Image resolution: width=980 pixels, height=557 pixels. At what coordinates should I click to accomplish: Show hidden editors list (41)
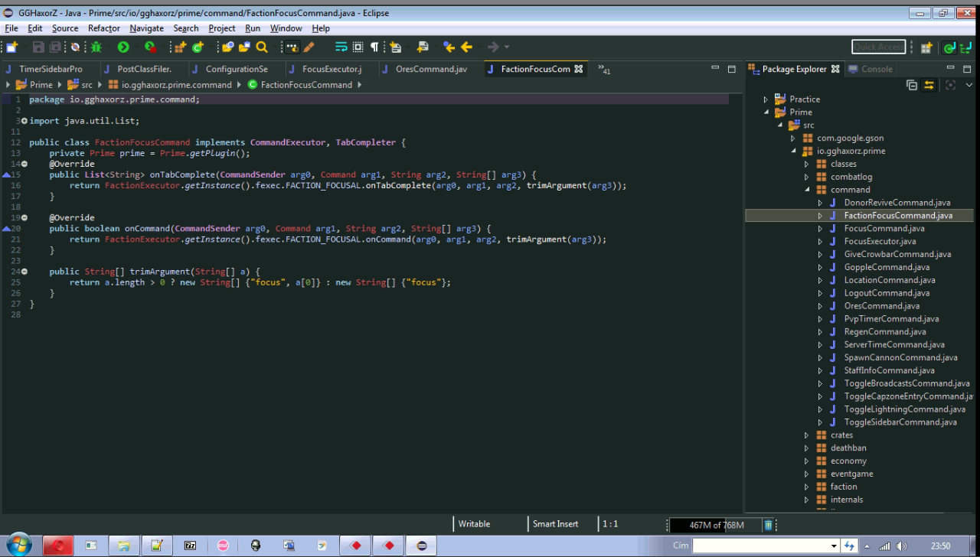604,69
